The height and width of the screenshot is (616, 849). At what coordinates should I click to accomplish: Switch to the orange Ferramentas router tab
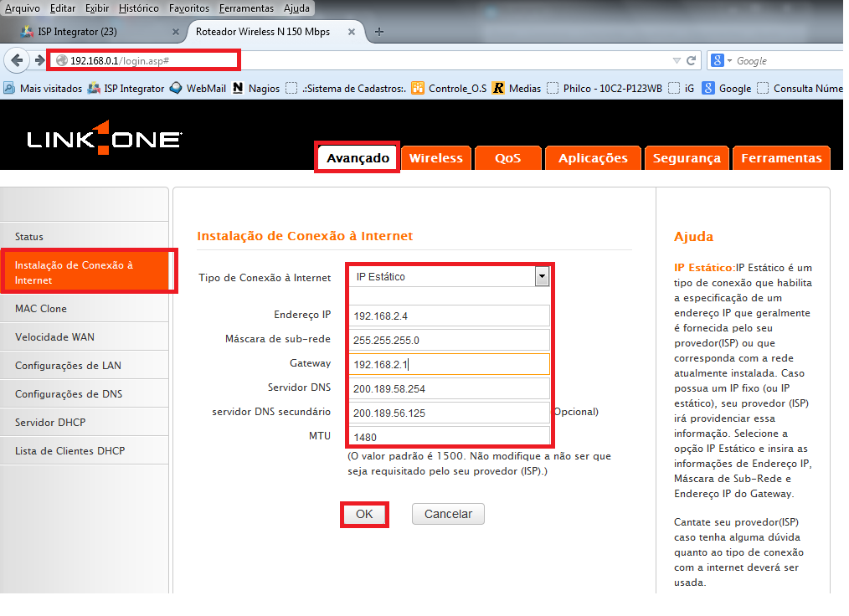pos(781,158)
